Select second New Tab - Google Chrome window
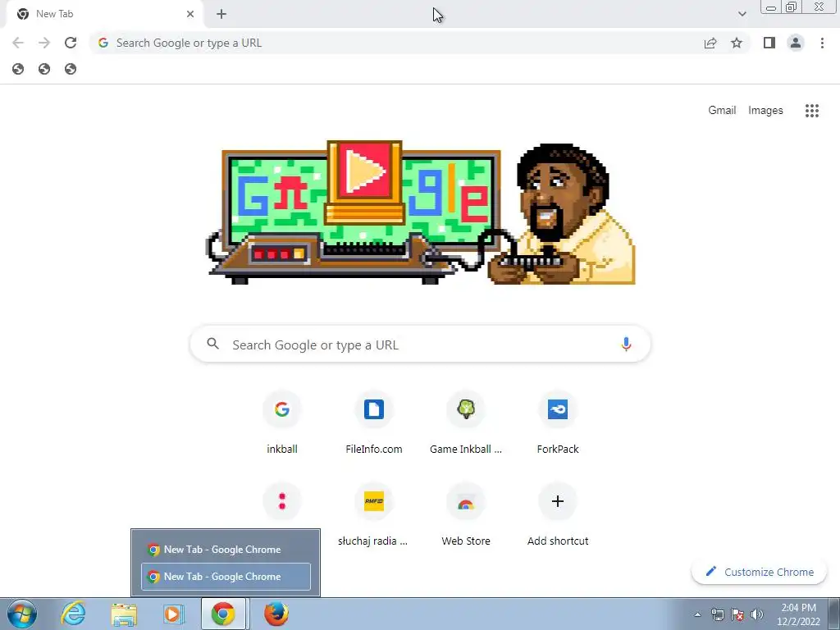 click(x=226, y=577)
